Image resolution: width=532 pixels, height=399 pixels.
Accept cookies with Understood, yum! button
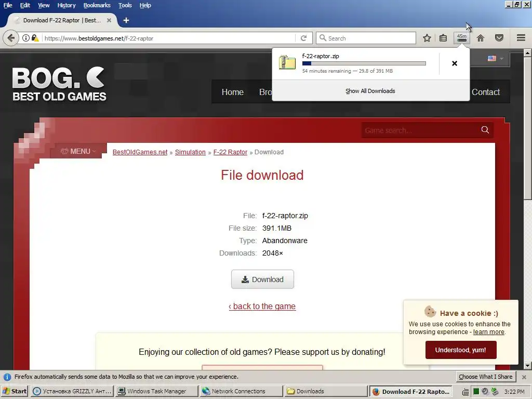point(461,350)
